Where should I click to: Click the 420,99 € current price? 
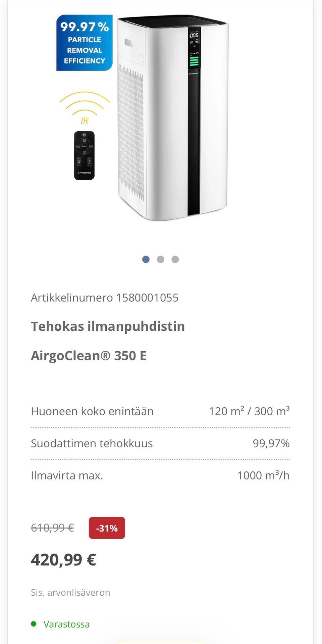pyautogui.click(x=63, y=560)
